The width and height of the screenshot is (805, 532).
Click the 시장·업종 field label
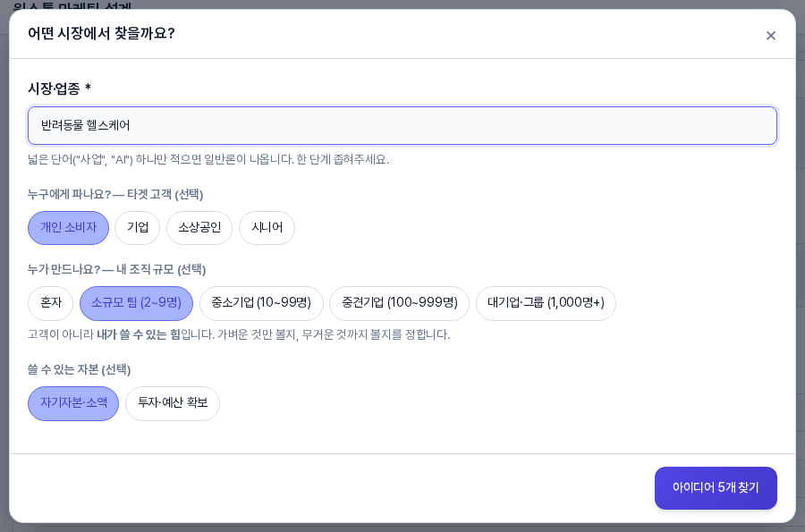(x=60, y=89)
